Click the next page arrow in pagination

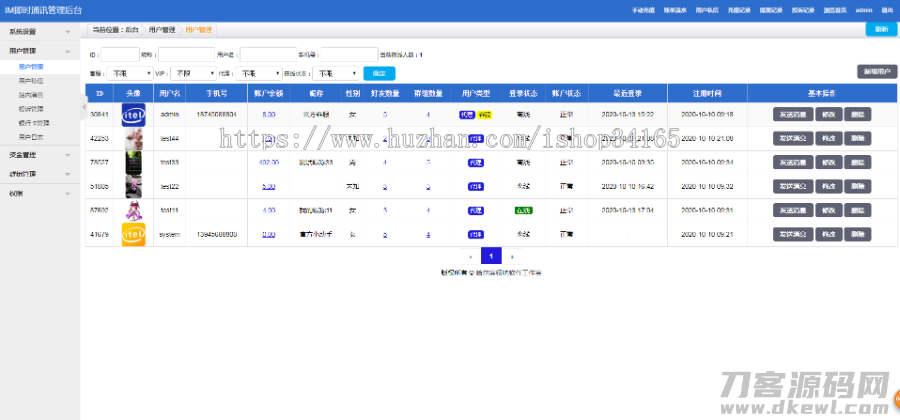pos(512,256)
